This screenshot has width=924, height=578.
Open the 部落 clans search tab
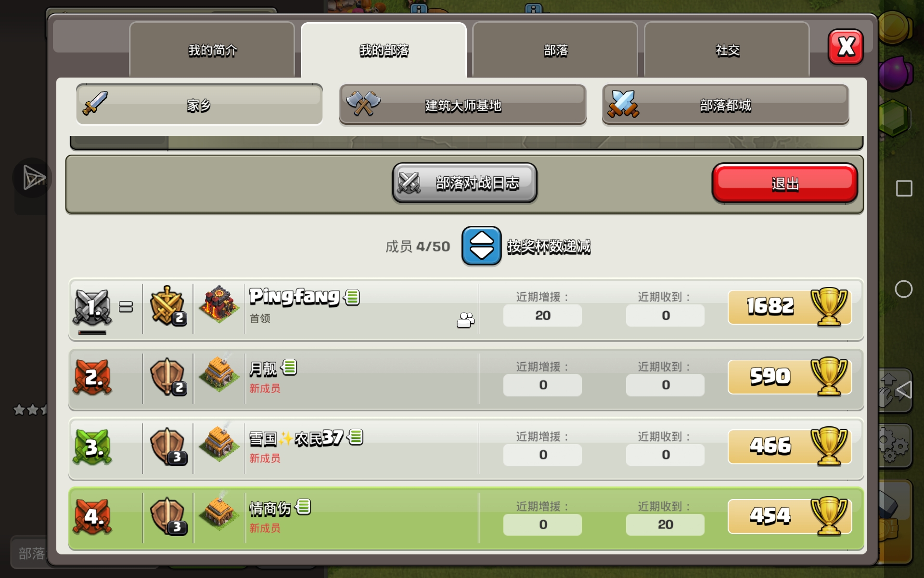click(555, 50)
